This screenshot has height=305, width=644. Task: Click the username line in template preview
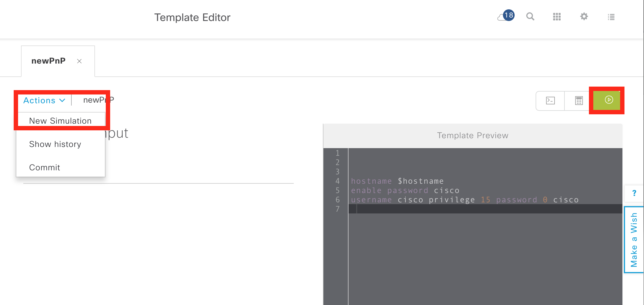(x=464, y=200)
